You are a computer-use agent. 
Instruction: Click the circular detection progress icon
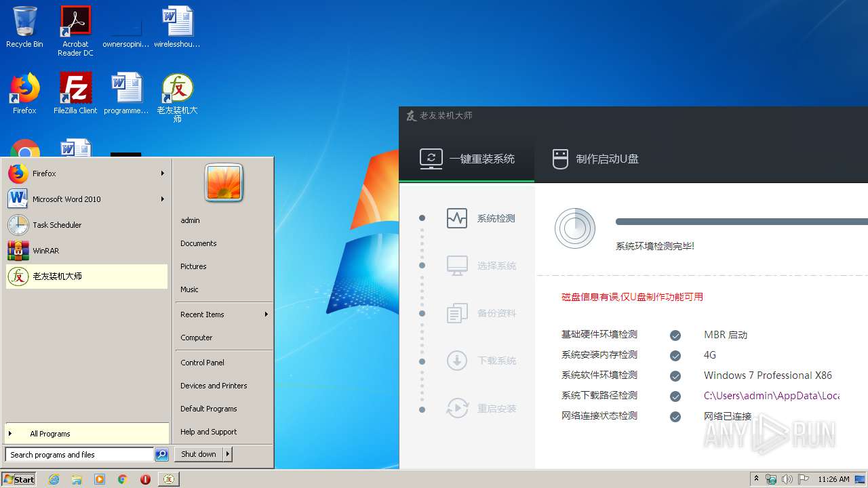(x=575, y=228)
